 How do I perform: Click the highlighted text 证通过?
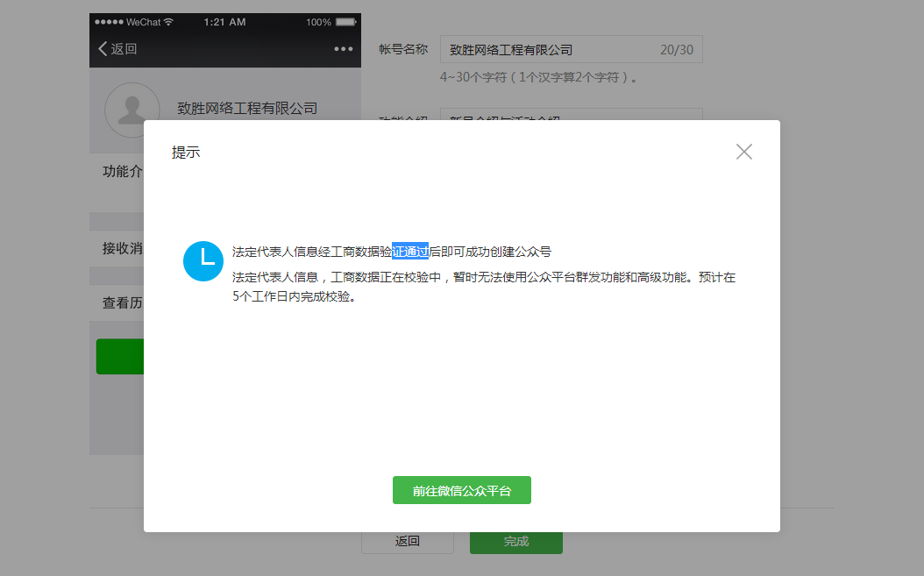pyautogui.click(x=410, y=252)
